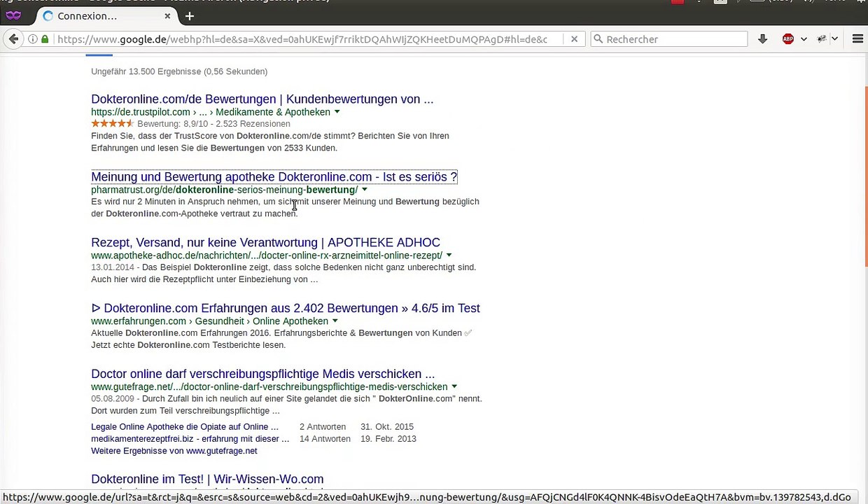
Task: Expand the gutefrage.net URL dropdown arrow
Action: click(454, 386)
